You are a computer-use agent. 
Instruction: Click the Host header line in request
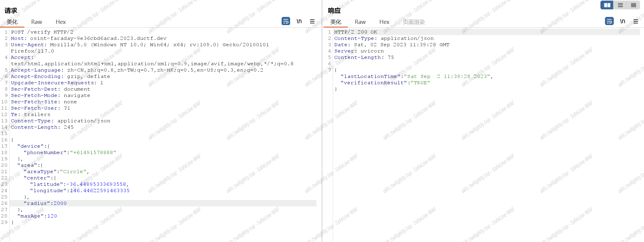coord(89,38)
